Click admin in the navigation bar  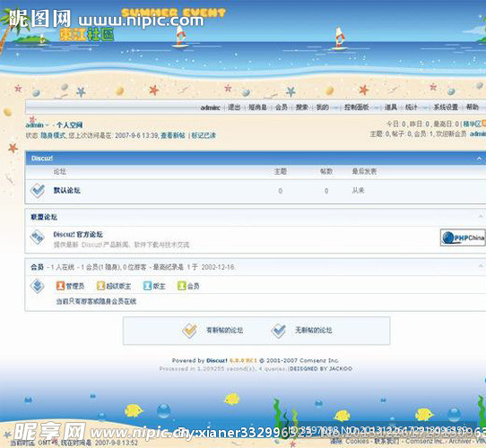pyautogui.click(x=210, y=108)
